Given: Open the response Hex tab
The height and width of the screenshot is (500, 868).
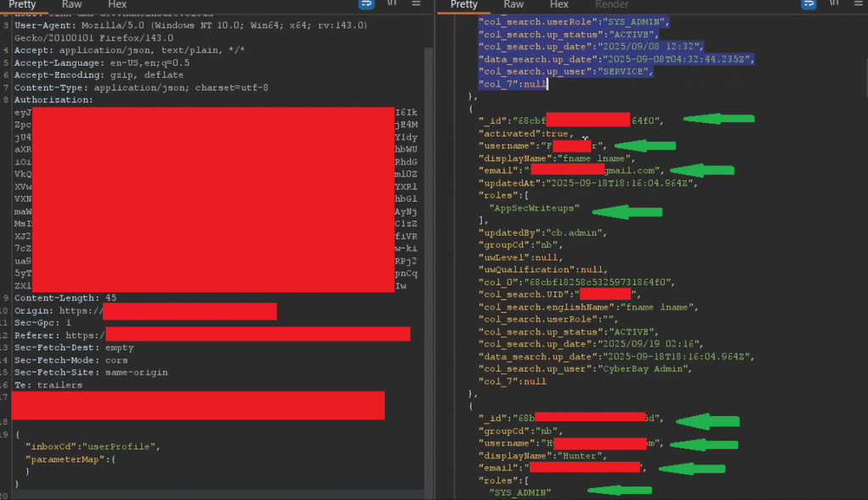Looking at the screenshot, I should tap(559, 4).
